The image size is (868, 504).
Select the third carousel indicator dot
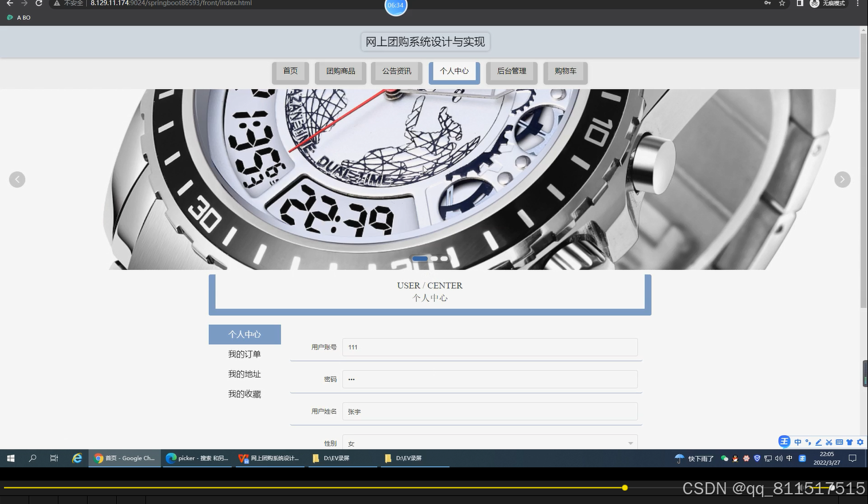coord(444,259)
